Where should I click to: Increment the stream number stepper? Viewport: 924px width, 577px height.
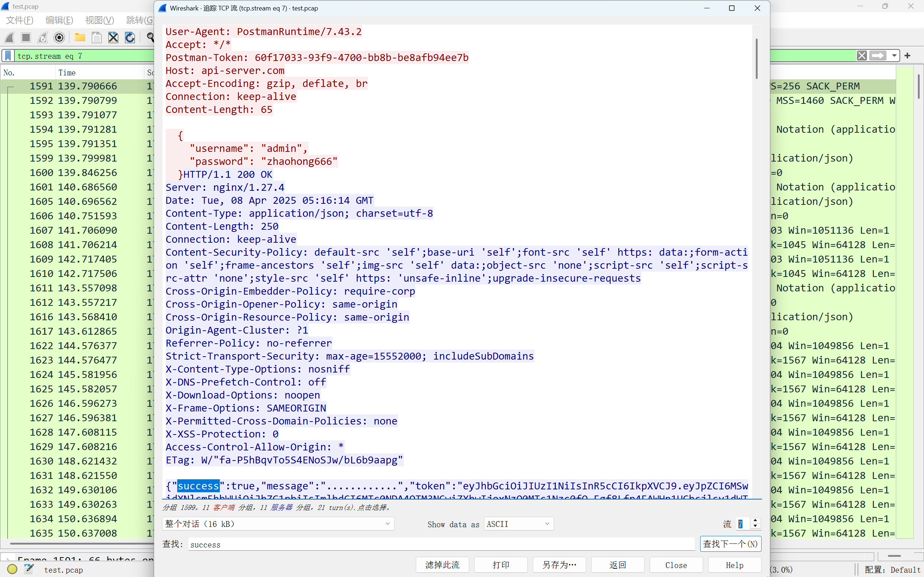(x=755, y=521)
